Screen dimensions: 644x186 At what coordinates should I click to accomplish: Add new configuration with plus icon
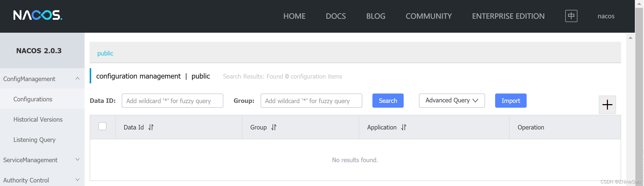click(x=607, y=105)
